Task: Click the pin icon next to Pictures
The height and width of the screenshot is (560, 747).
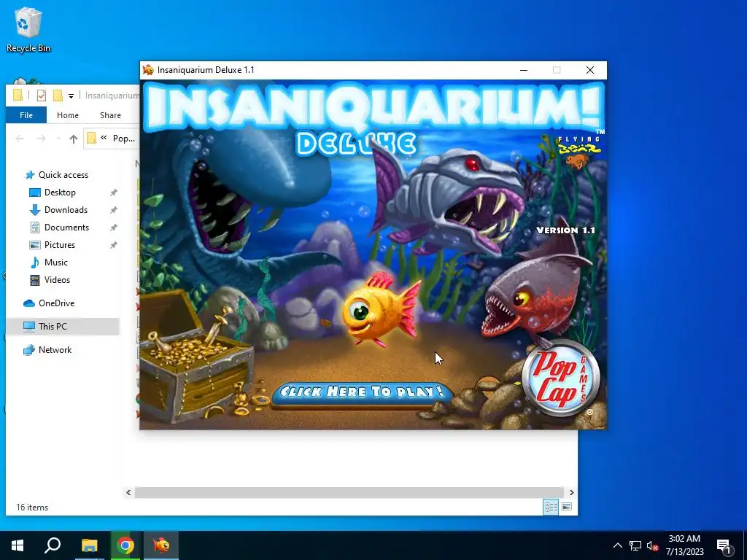Action: tap(113, 245)
